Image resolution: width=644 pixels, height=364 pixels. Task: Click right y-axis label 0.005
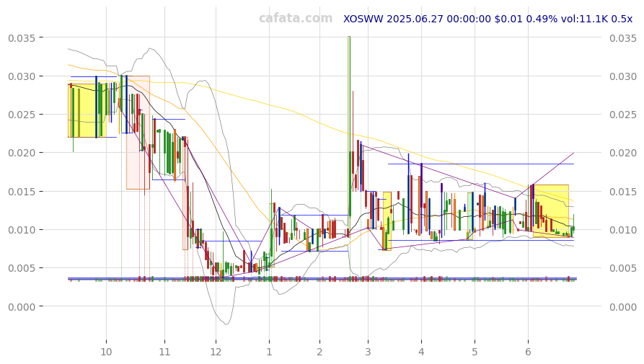[622, 268]
